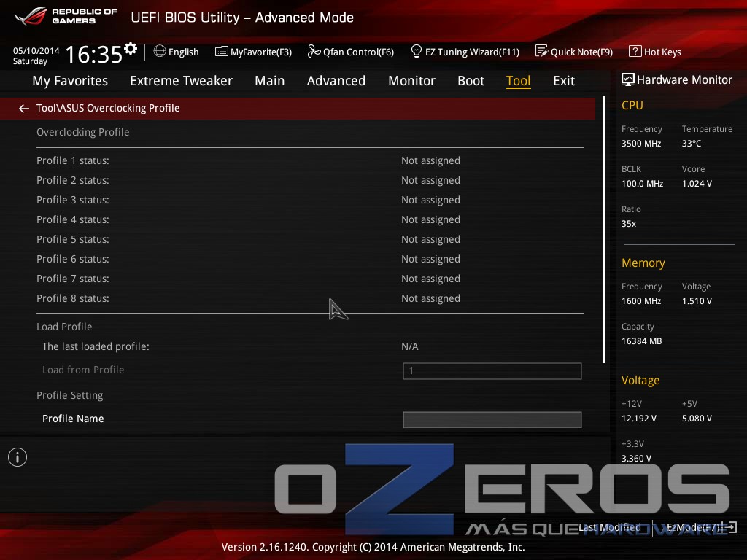Click Profile 8 status row
The image size is (747, 560).
(310, 298)
